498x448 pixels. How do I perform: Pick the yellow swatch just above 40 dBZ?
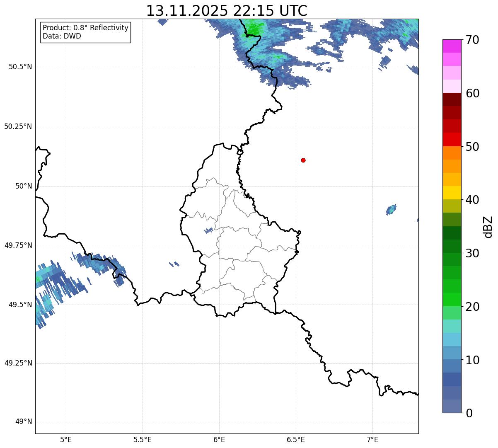[452, 193]
